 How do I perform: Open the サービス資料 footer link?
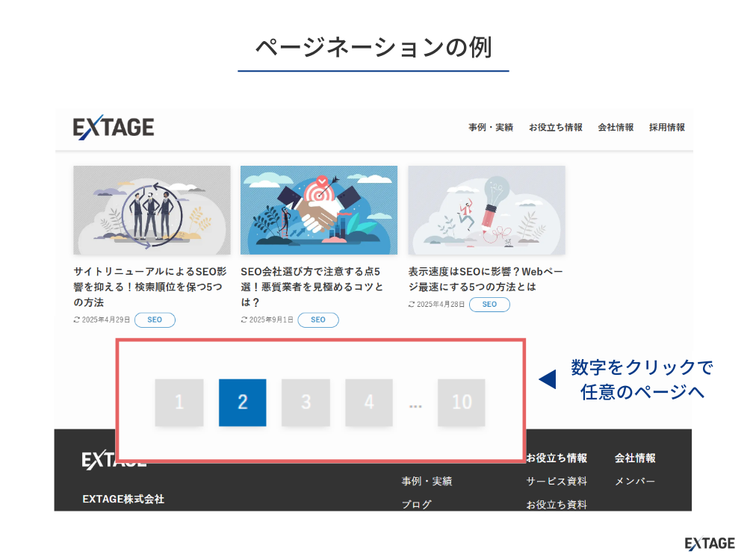[x=557, y=482]
